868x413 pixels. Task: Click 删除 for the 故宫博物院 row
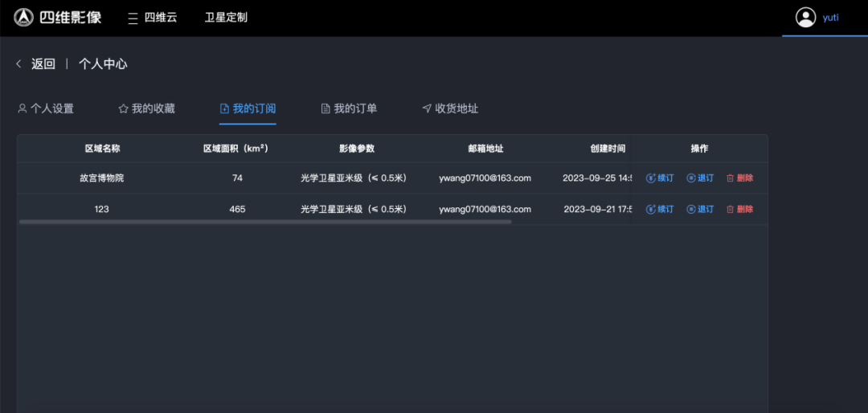(739, 178)
